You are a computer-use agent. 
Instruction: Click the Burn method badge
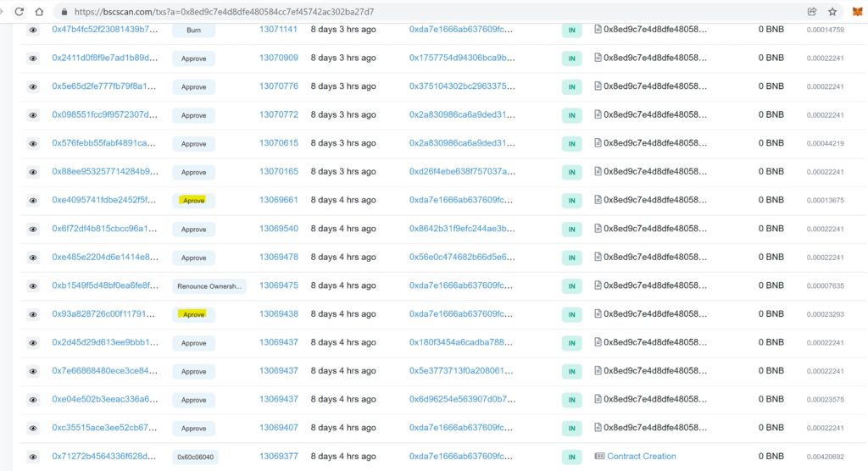pos(194,30)
